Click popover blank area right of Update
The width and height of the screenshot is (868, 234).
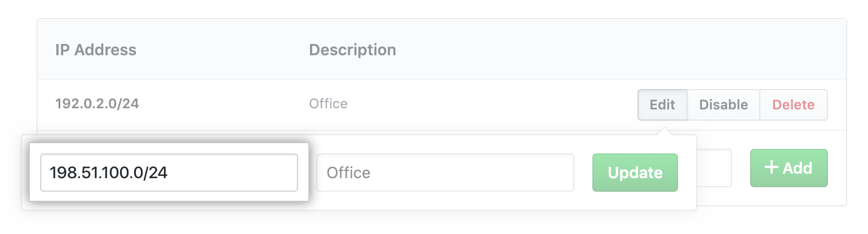[687, 173]
